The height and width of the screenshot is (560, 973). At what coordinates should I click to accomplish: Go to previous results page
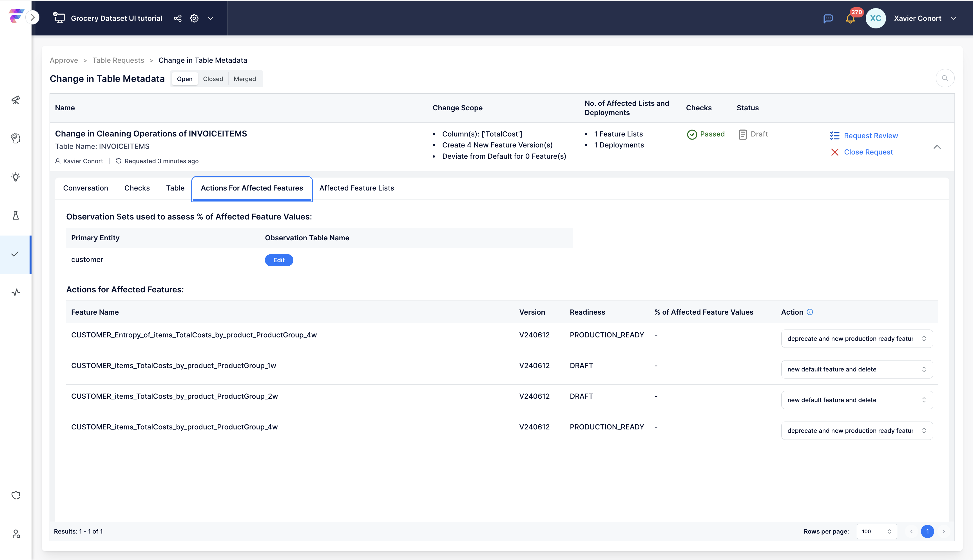coord(911,532)
